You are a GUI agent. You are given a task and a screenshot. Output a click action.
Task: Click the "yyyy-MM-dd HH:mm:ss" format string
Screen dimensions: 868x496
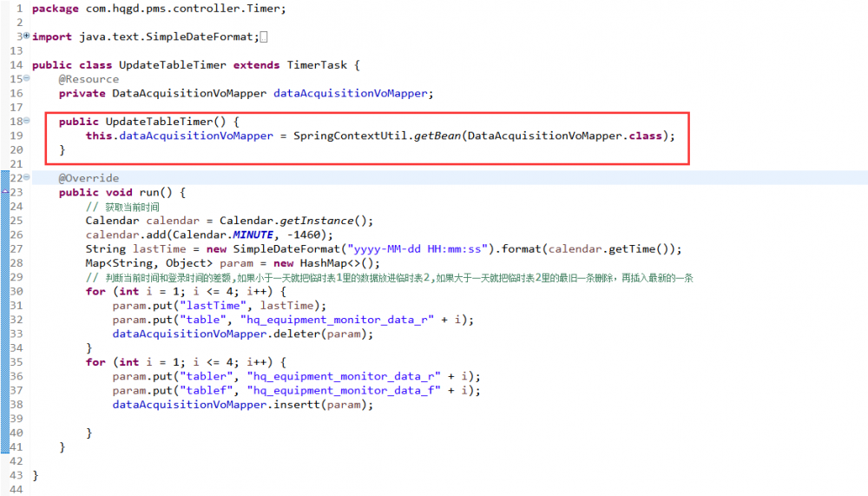(420, 248)
